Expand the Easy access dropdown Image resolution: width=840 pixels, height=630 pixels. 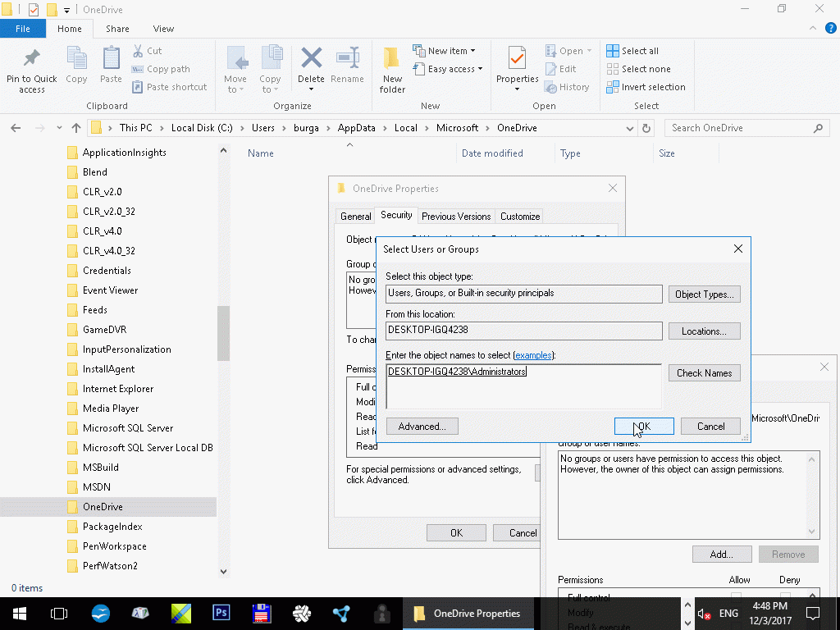point(480,69)
